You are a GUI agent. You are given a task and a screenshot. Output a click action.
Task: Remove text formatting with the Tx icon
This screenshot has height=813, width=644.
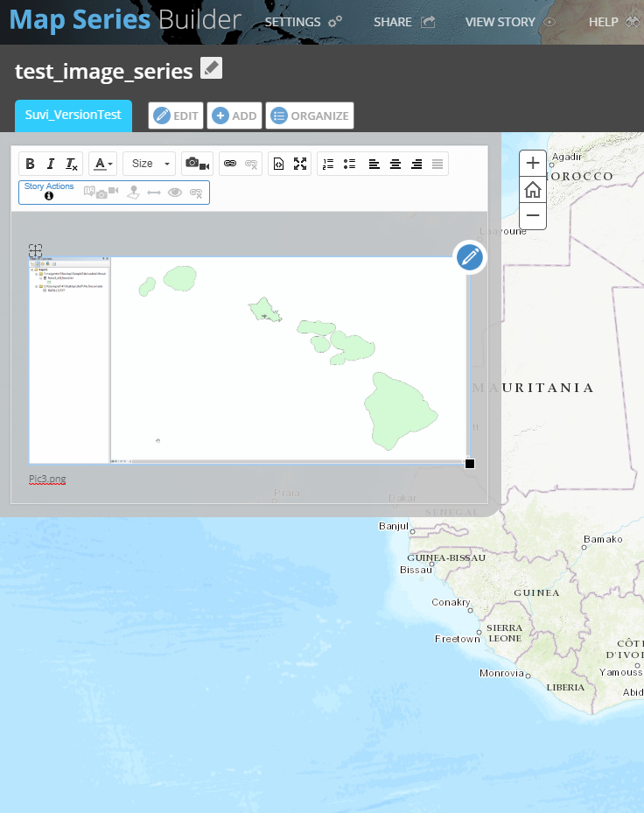pos(72,164)
